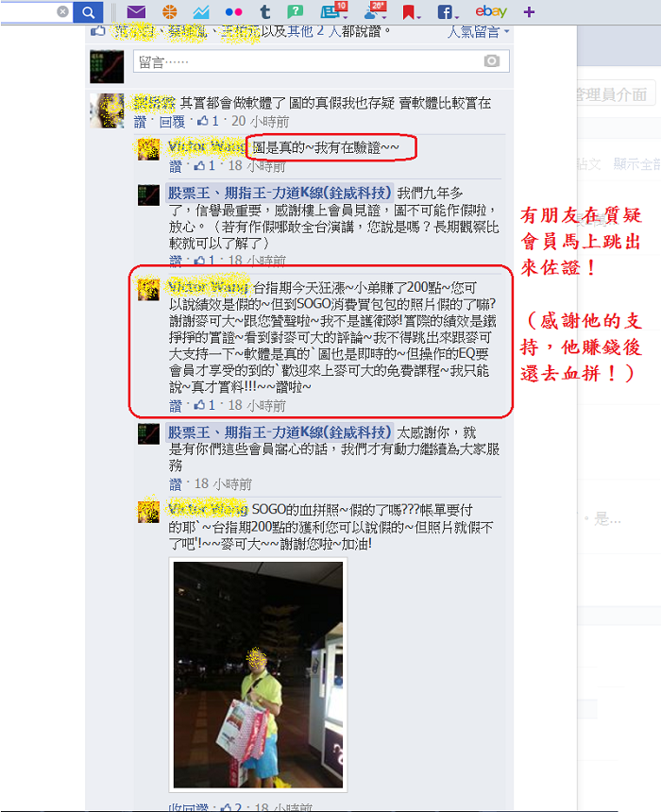
Task: Open the news icon with badge 10
Action: tap(333, 10)
